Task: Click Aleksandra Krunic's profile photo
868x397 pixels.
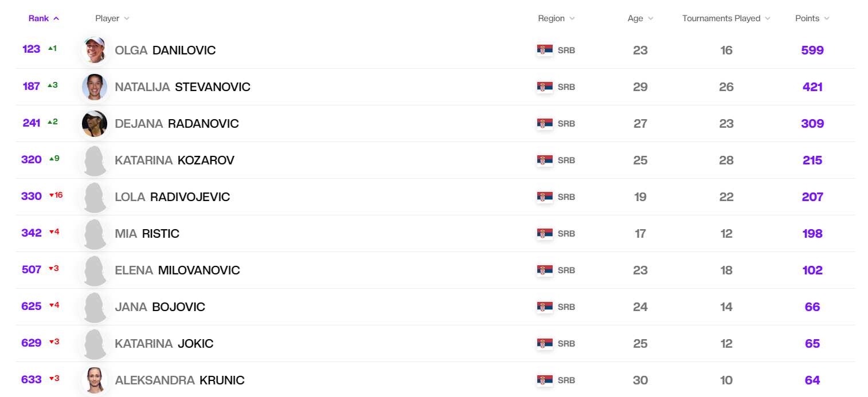Action: point(95,380)
